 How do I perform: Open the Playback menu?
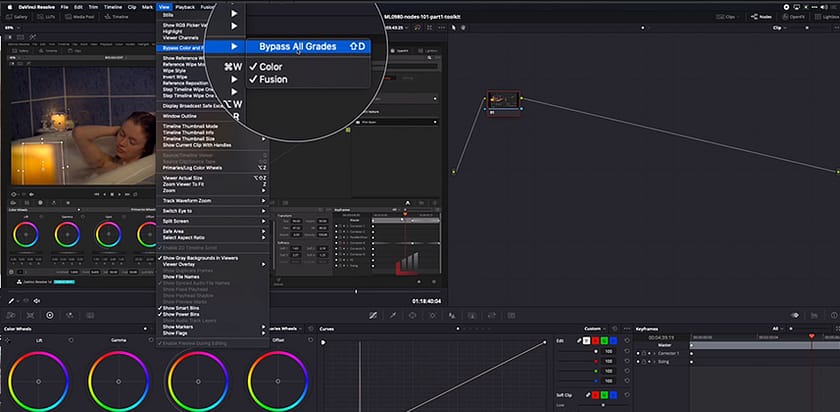[185, 8]
